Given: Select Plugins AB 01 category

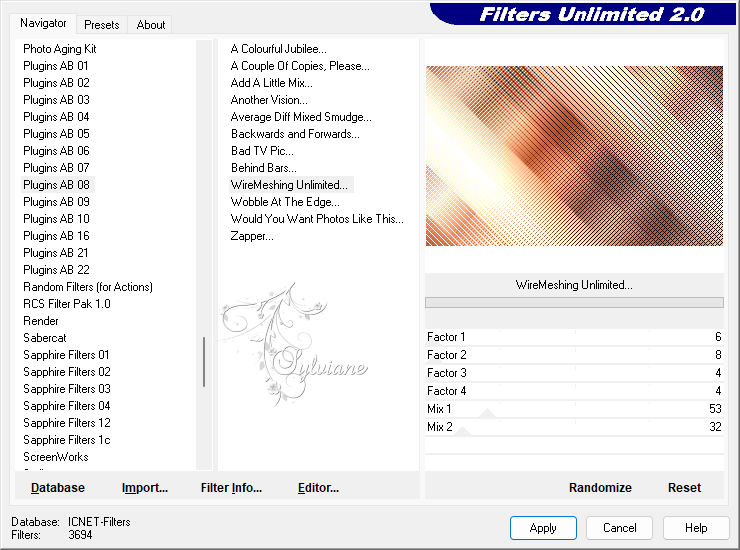Looking at the screenshot, I should (56, 66).
